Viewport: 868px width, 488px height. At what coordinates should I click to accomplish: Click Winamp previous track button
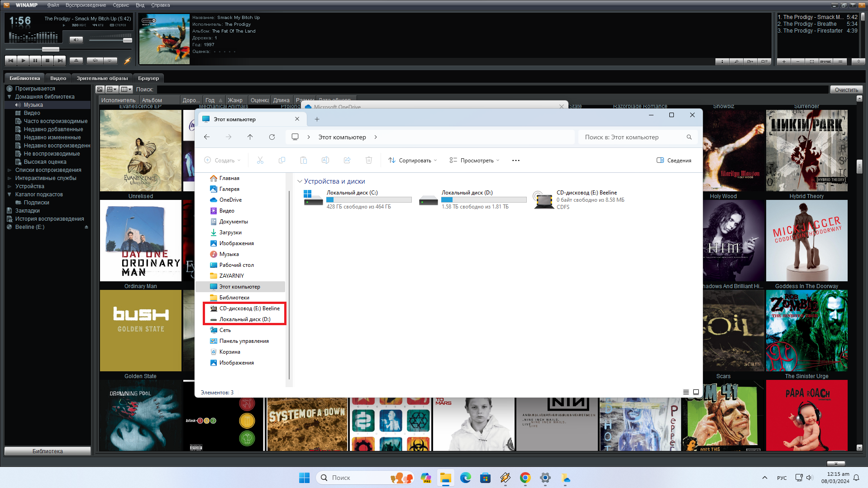pyautogui.click(x=11, y=60)
